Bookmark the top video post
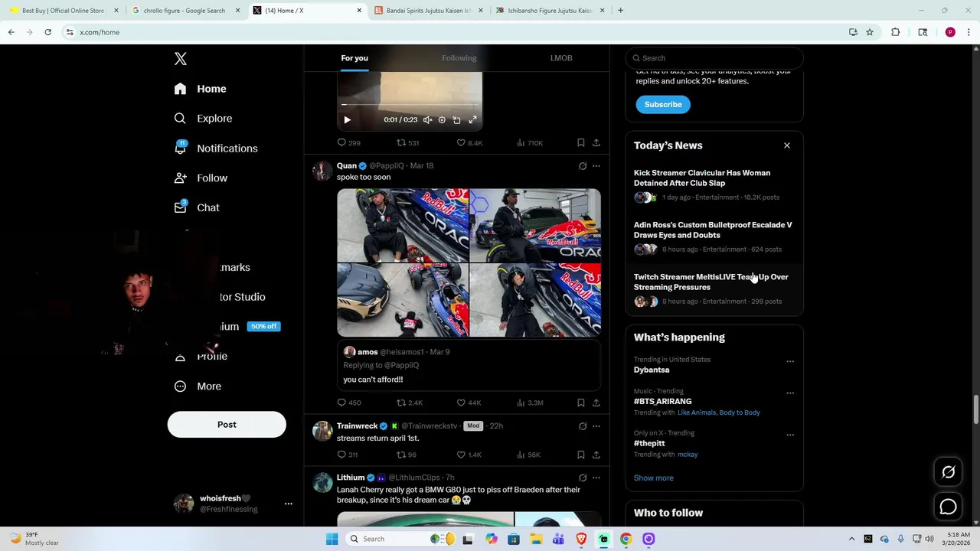Viewport: 980px width, 551px height. coord(581,143)
